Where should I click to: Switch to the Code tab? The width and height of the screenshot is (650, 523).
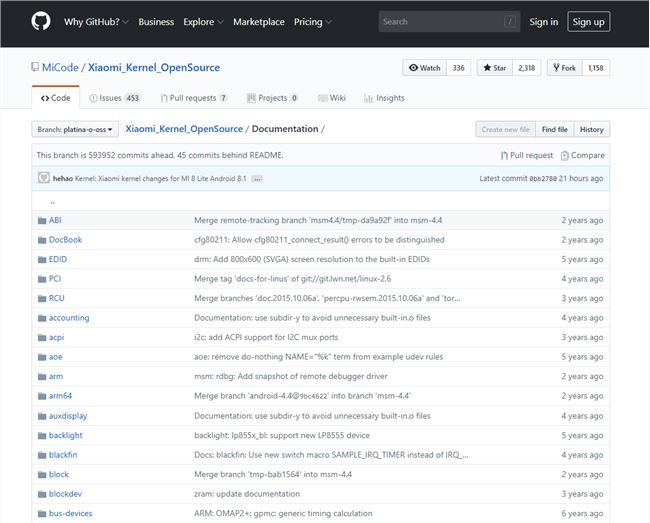[x=56, y=98]
